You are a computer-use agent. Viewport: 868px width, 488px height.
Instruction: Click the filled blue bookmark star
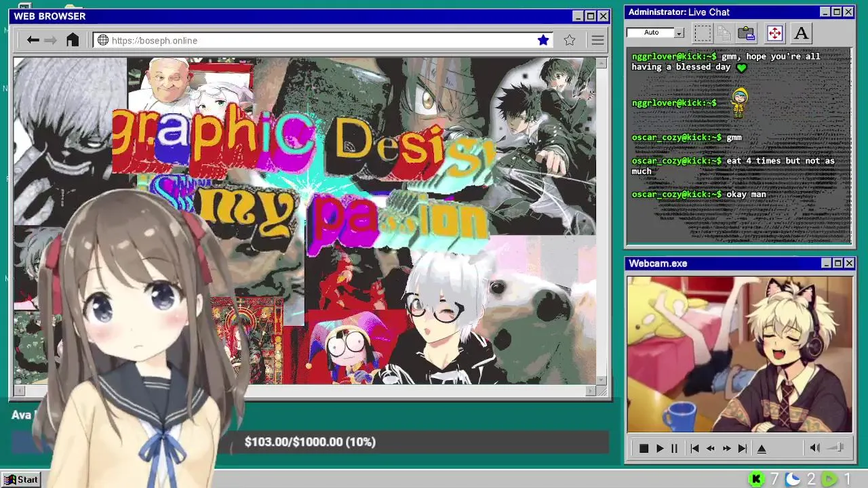click(x=543, y=41)
